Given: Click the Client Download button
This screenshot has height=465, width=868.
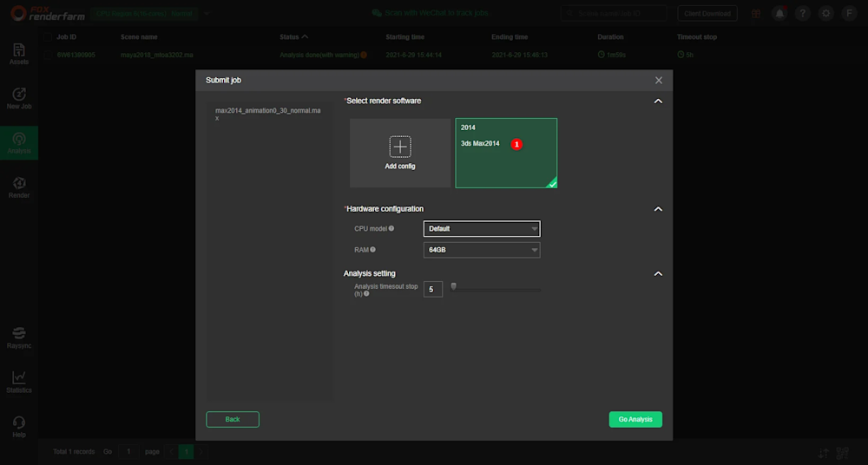Looking at the screenshot, I should click(x=707, y=13).
